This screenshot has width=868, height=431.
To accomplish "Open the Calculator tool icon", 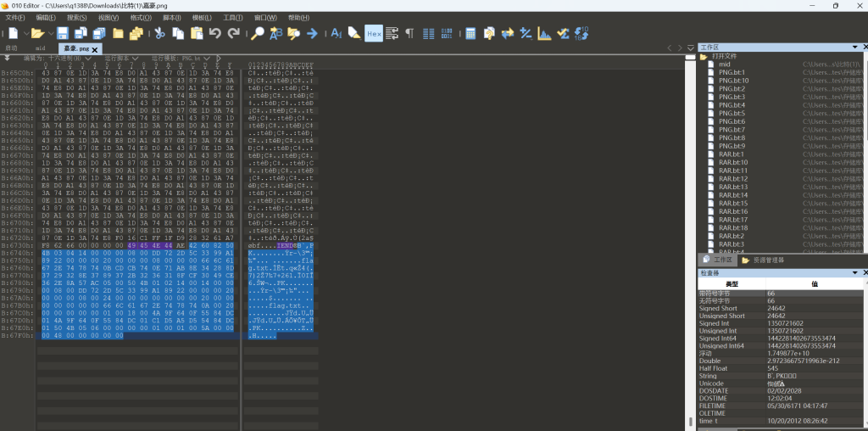I will [x=470, y=33].
